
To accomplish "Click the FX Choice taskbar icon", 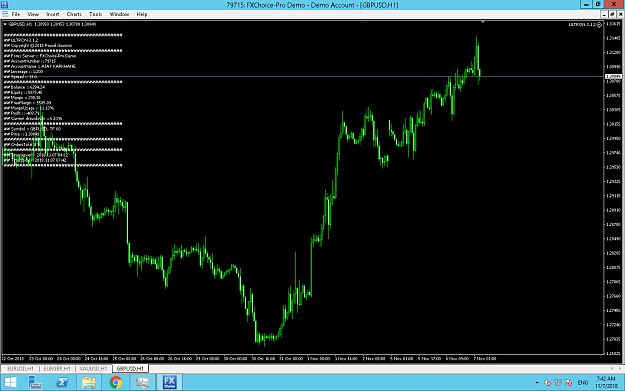I will (169, 382).
